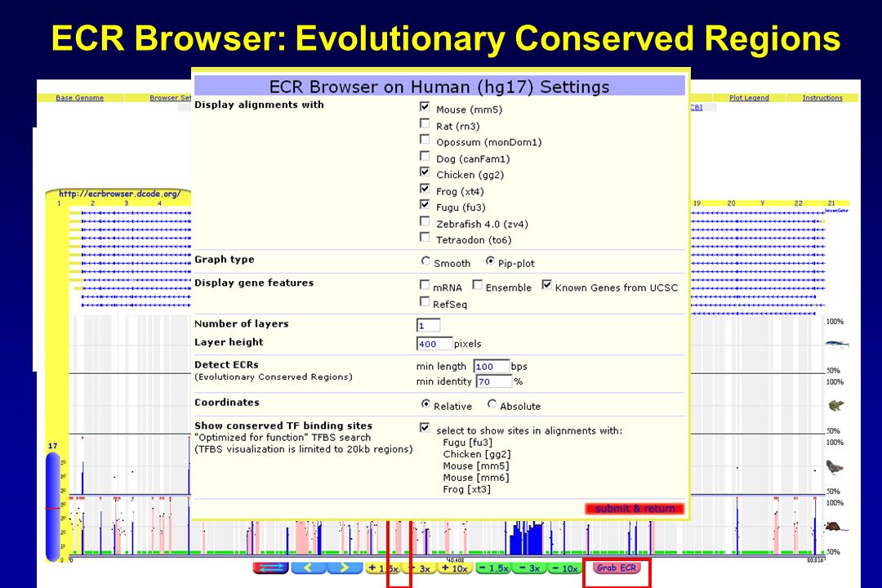Toggle show conserved TF binding sites checkbox
Image resolution: width=882 pixels, height=588 pixels.
tap(425, 428)
